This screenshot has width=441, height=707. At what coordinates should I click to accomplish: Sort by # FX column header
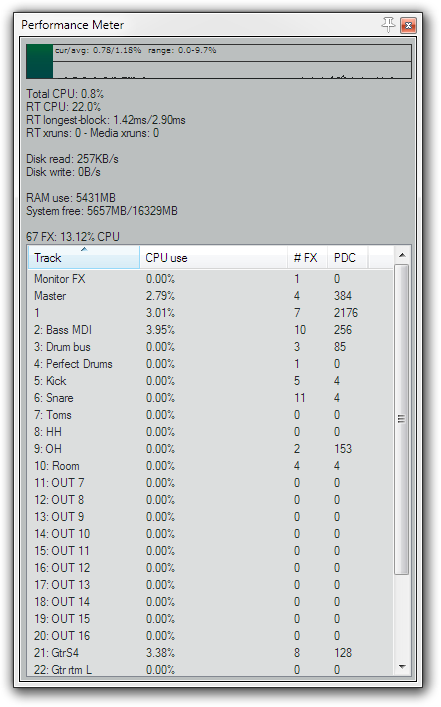pos(308,257)
